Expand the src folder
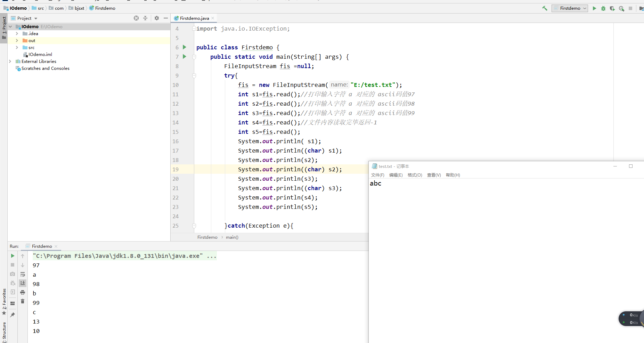Screen dimensions: 644x343 [17, 47]
